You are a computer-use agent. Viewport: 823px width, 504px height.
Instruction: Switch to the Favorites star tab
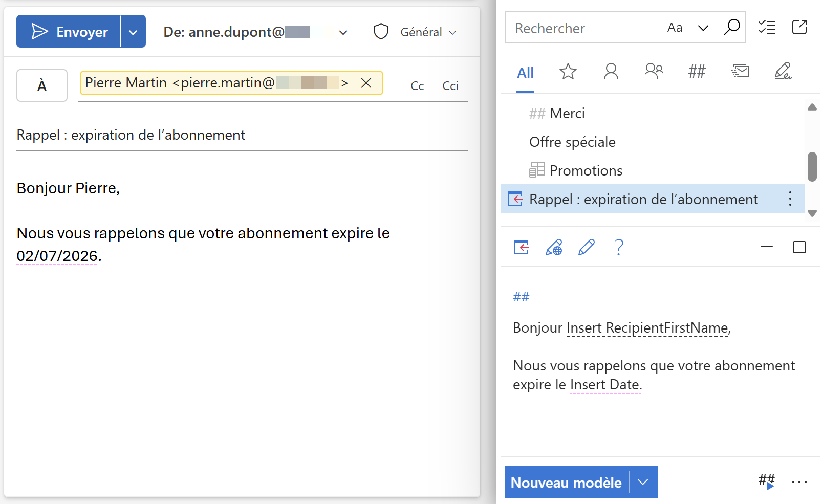click(x=568, y=72)
